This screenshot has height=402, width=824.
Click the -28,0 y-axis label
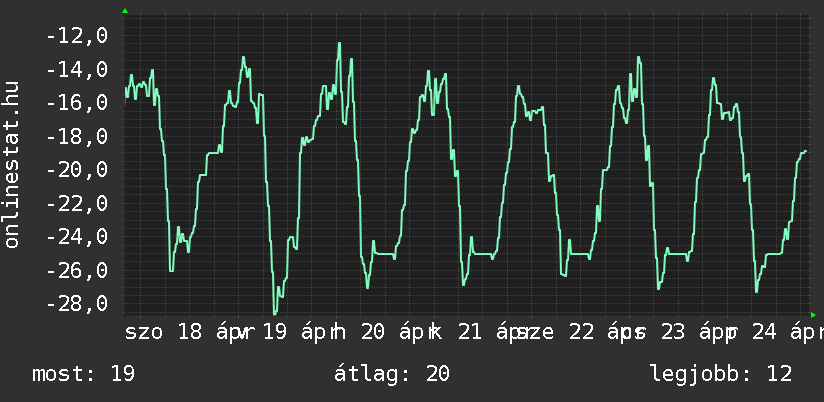78,304
